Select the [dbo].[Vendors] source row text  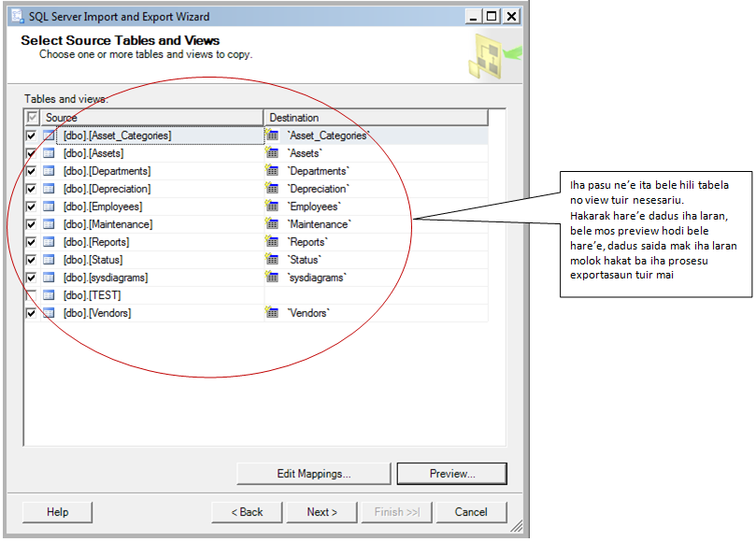tap(97, 313)
